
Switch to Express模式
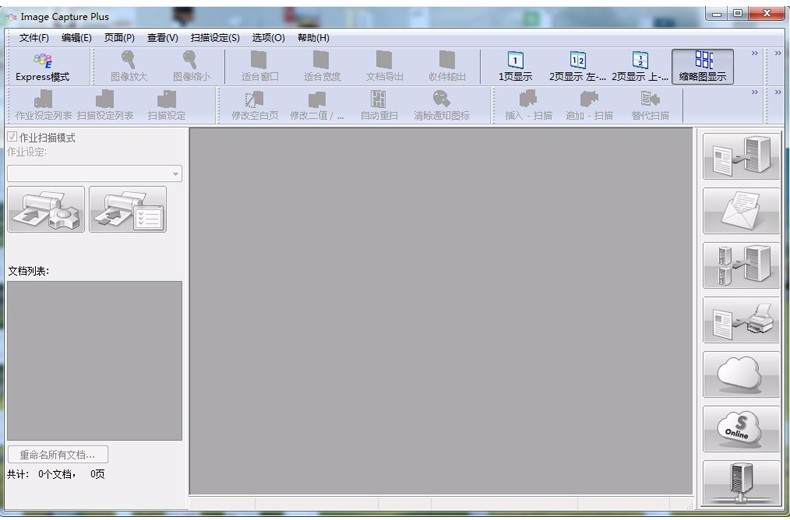tap(42, 68)
